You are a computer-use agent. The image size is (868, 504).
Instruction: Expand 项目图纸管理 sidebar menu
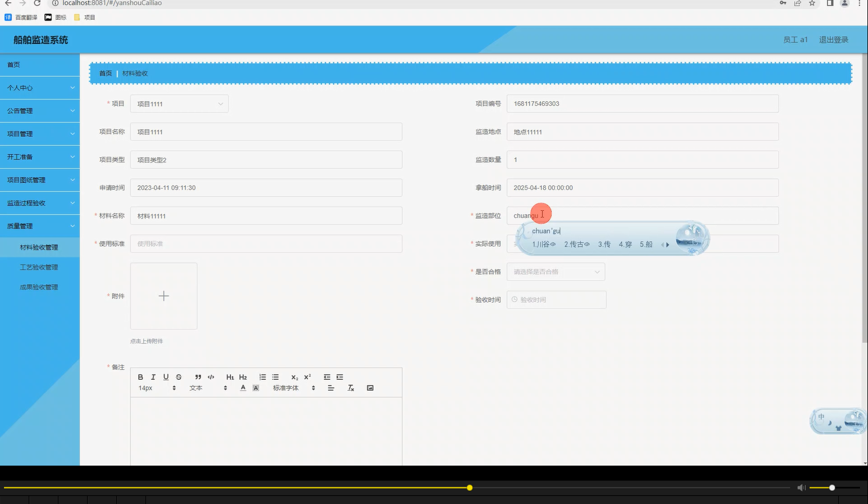coord(40,180)
